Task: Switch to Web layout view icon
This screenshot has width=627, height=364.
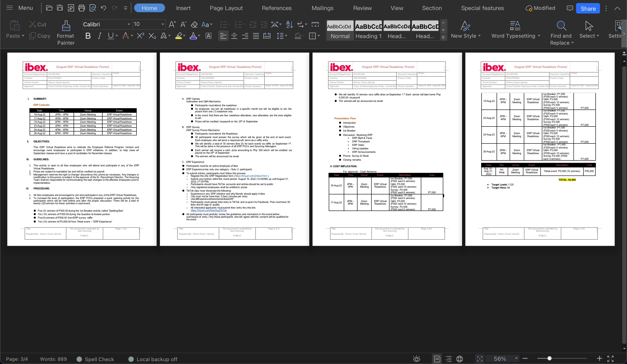Action: (460, 359)
